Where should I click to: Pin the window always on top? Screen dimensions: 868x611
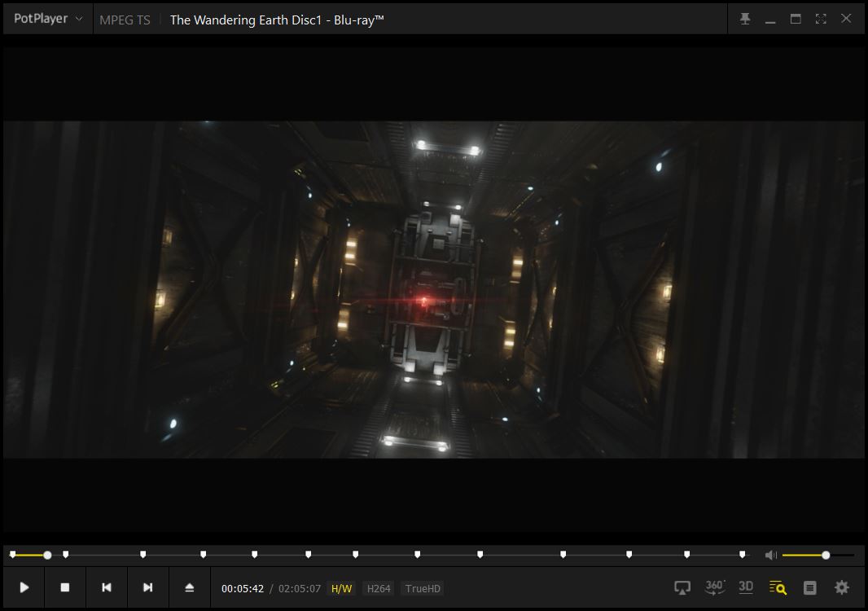[x=745, y=19]
